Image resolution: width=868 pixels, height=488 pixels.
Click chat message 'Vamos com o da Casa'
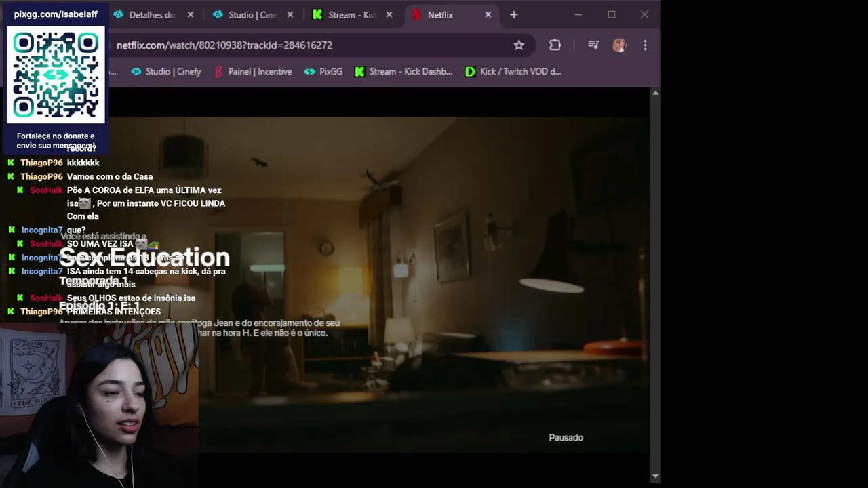click(110, 177)
